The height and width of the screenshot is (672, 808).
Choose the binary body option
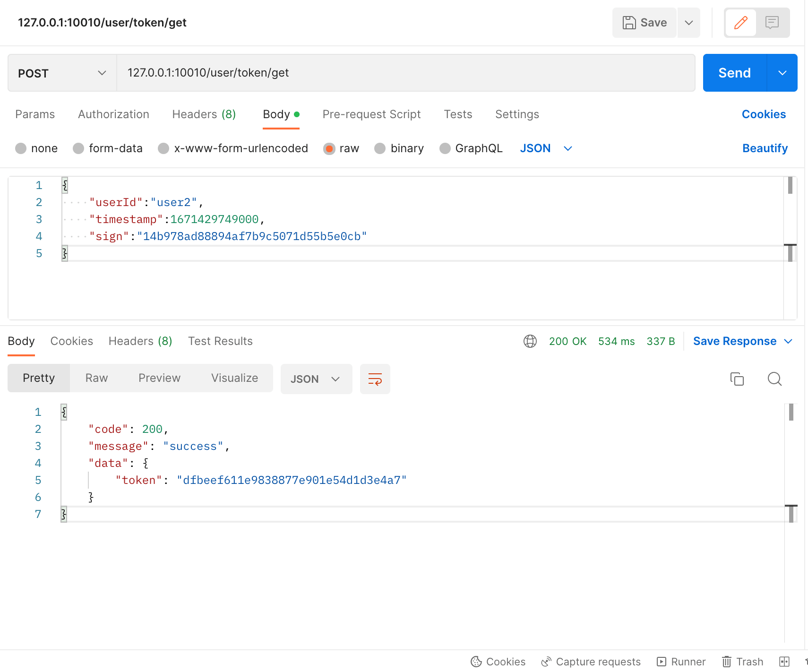pos(398,148)
